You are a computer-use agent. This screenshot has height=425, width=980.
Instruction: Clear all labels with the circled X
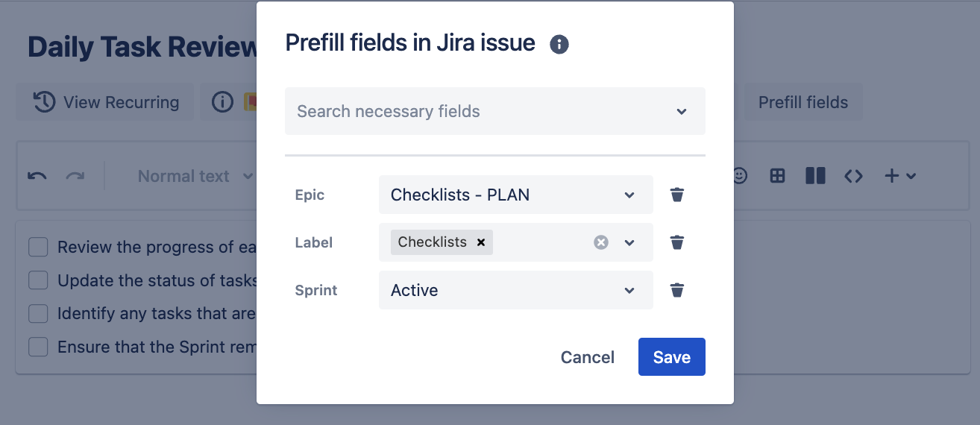601,242
